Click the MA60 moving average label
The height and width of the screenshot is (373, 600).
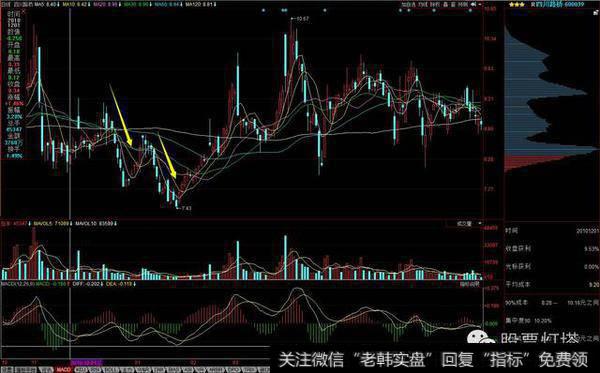click(x=168, y=5)
